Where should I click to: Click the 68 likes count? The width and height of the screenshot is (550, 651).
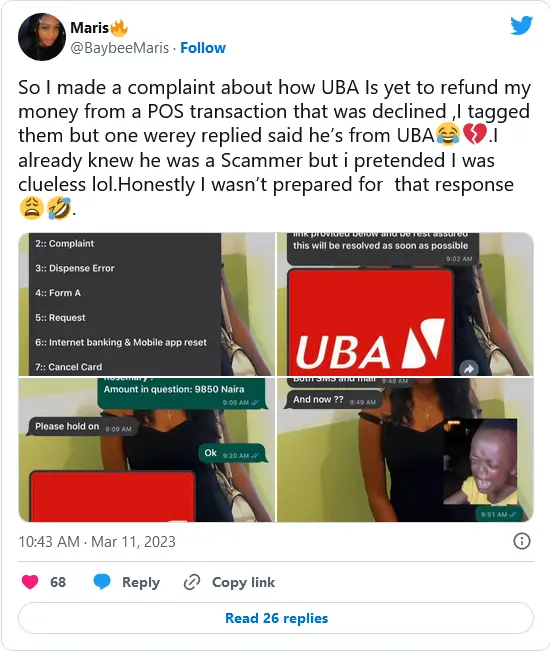coord(58,582)
